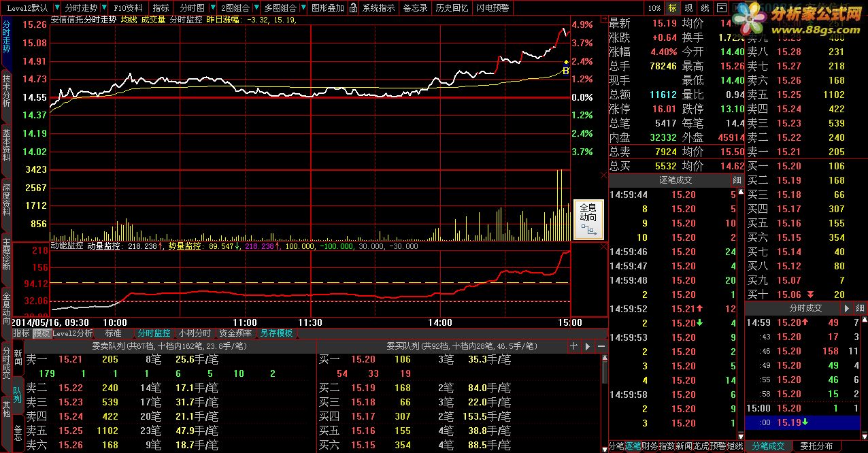Select the 委托分布 tab at bottom right

click(x=816, y=446)
